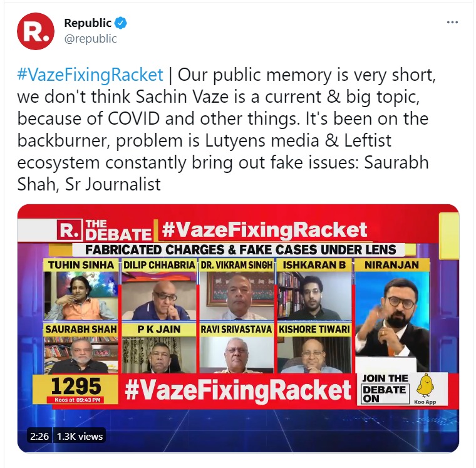Click the tweet body text

click(232, 130)
